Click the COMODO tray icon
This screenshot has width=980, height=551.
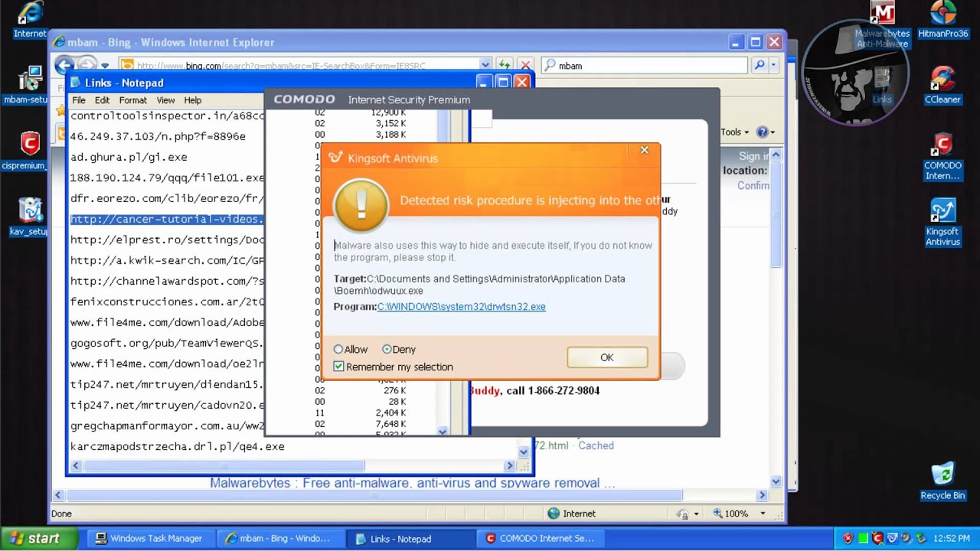(877, 539)
